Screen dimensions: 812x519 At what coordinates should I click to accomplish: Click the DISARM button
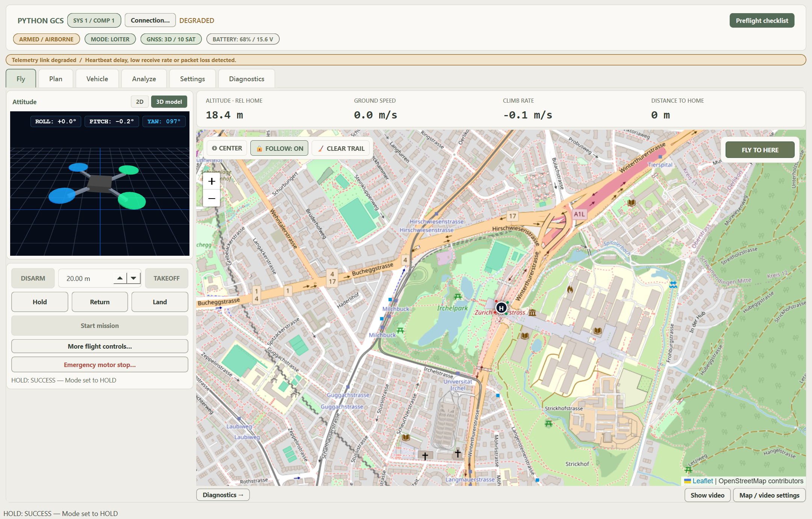pyautogui.click(x=33, y=278)
